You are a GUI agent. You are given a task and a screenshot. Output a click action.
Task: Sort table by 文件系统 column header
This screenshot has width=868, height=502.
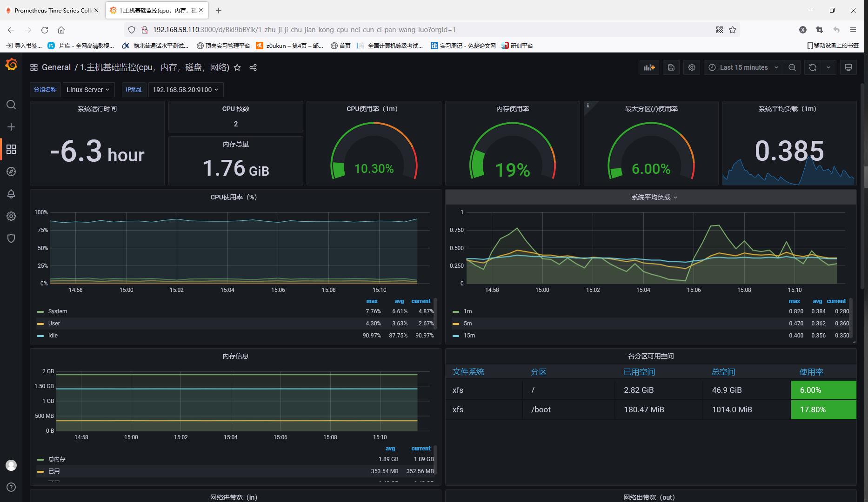(468, 372)
